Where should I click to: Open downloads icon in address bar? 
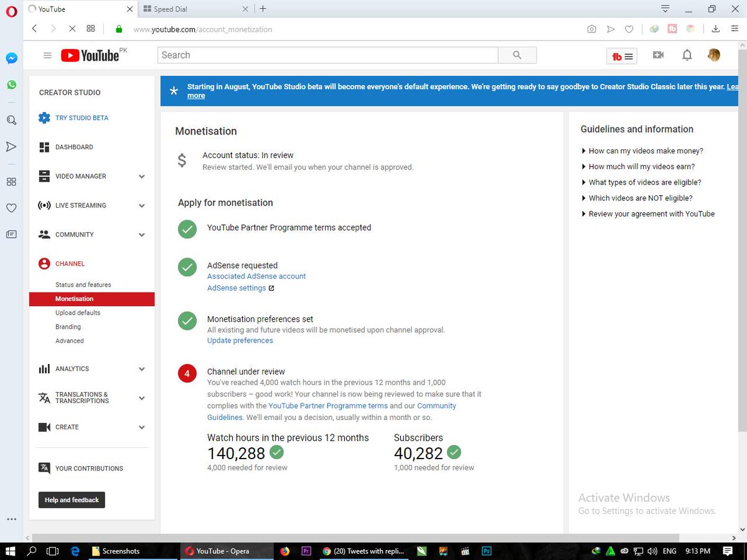pos(716,29)
